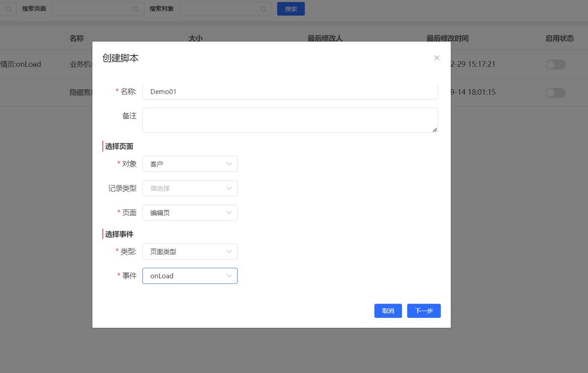Screen dimensions: 588x373
Task: Click the 对象 dropdown chevron icon
Action: pyautogui.click(x=229, y=164)
